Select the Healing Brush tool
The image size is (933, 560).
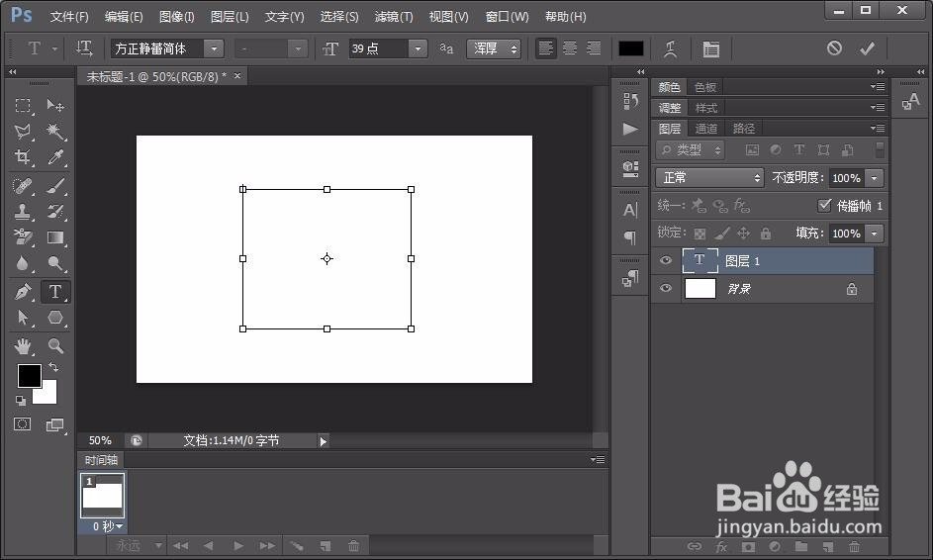[x=23, y=186]
